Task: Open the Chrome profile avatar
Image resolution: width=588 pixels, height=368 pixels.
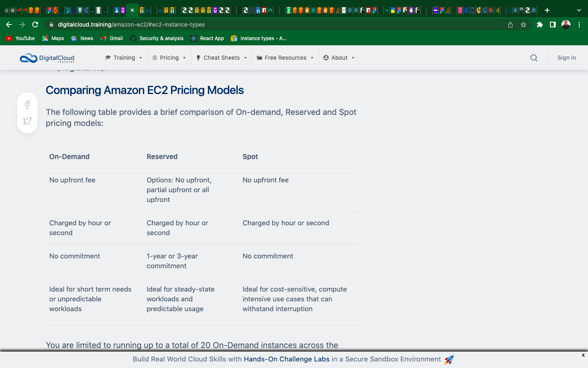Action: pos(566,25)
